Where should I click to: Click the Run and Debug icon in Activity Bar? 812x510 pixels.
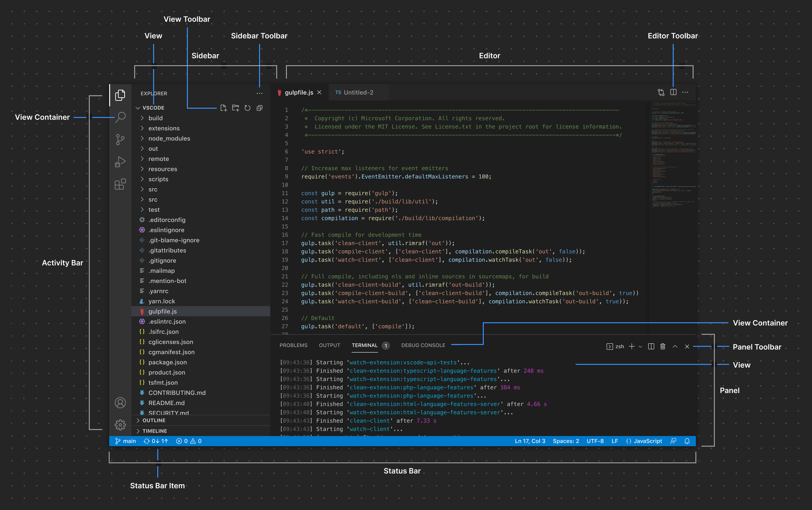click(x=121, y=162)
